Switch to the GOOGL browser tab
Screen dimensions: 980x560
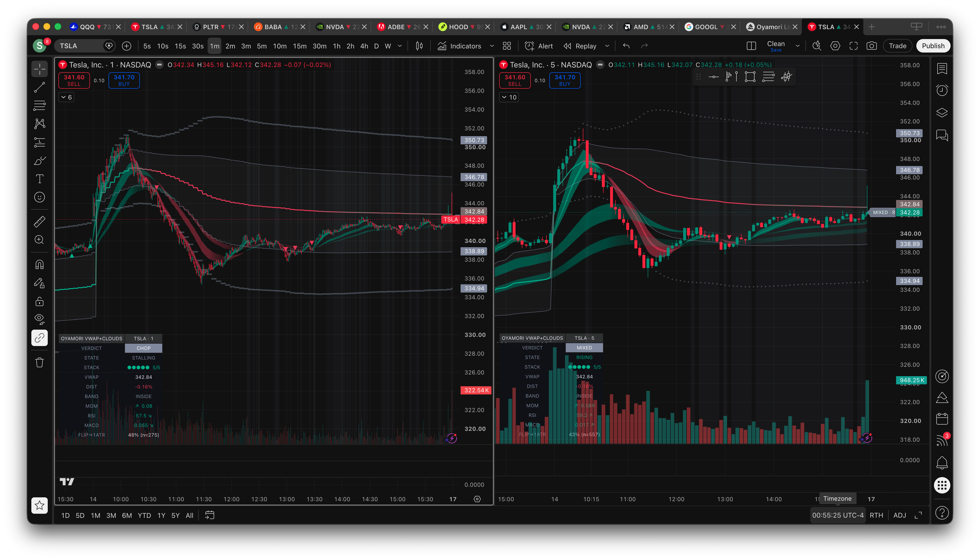pyautogui.click(x=710, y=27)
